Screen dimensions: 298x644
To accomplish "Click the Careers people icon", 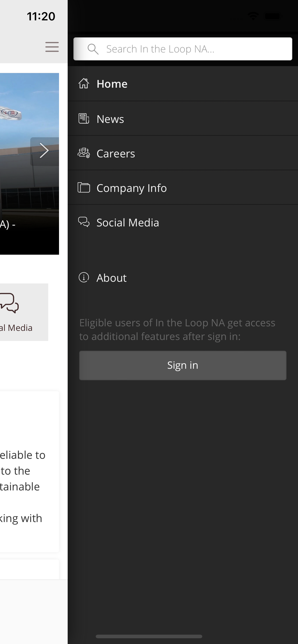I will [84, 153].
